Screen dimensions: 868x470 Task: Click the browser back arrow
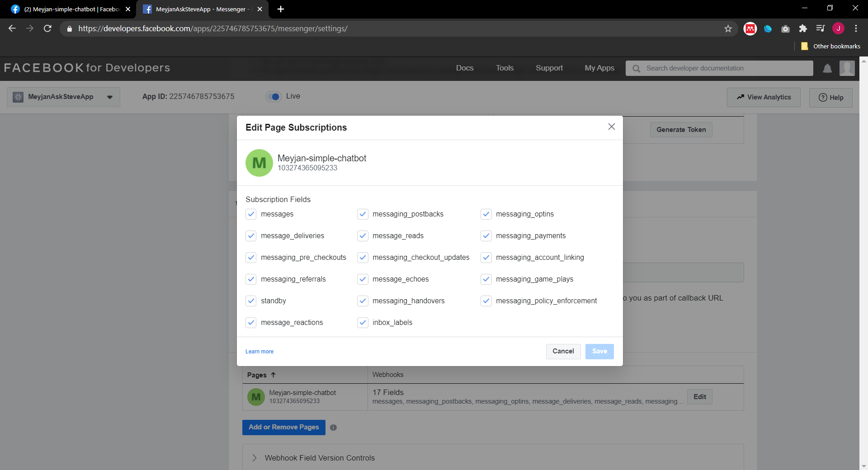[12, 28]
